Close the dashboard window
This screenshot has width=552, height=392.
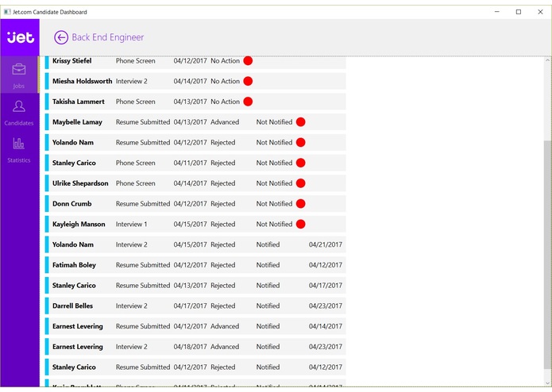click(540, 12)
